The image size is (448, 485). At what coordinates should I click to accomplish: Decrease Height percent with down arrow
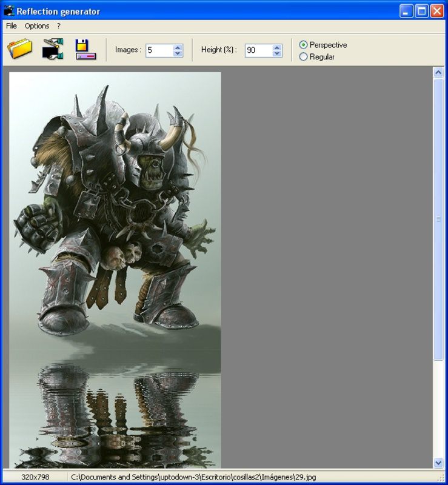coord(277,53)
